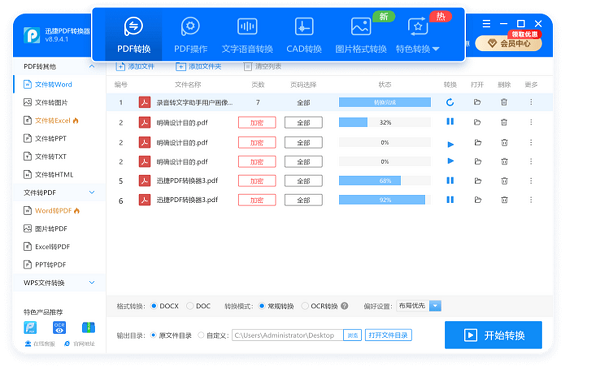Open the PDF转换 tab

pyautogui.click(x=134, y=35)
